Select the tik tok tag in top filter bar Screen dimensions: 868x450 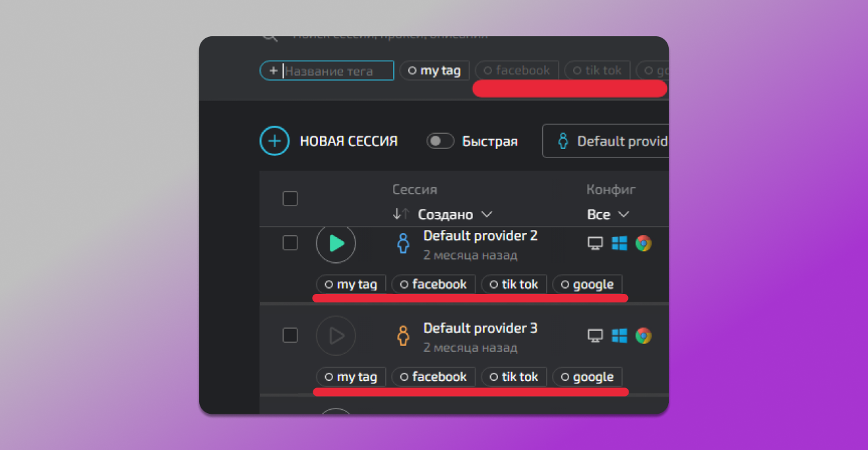pos(597,70)
